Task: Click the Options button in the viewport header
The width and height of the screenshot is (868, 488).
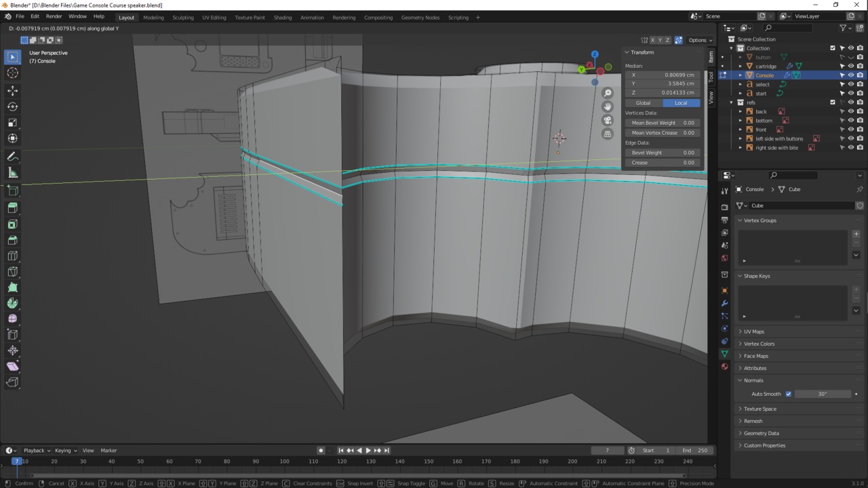Action: click(698, 39)
